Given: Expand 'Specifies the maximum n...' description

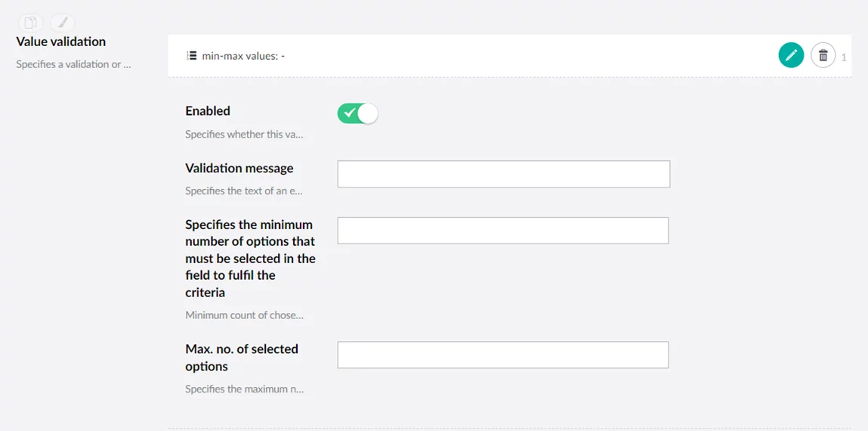Looking at the screenshot, I should point(244,389).
